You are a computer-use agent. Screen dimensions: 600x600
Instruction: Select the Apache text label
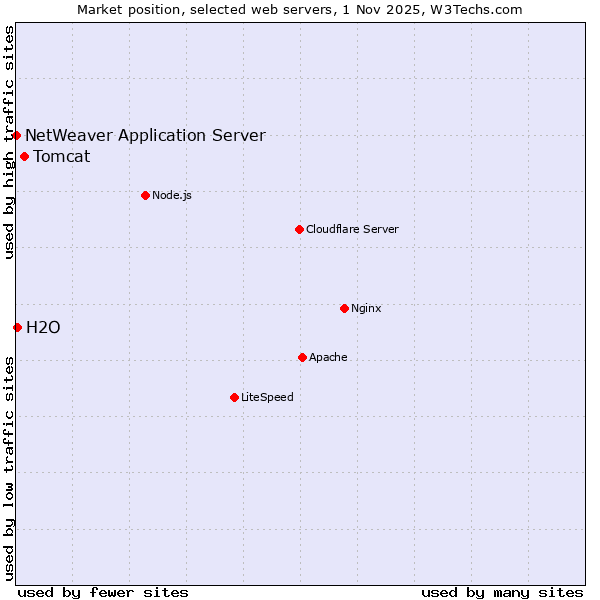coord(328,357)
